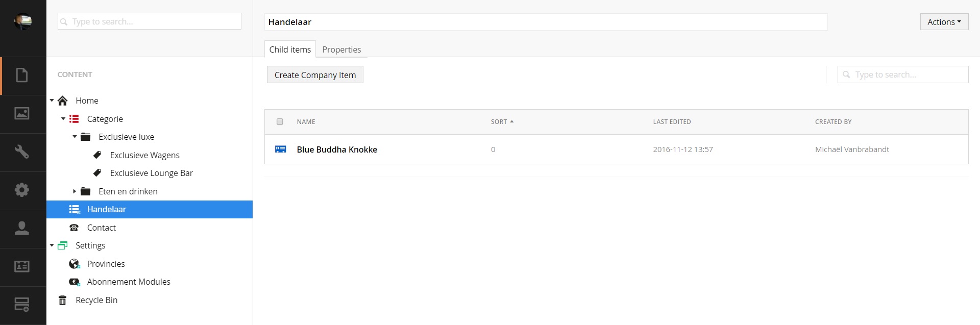Open the Developer gear section icon
This screenshot has width=980, height=325.
click(22, 190)
